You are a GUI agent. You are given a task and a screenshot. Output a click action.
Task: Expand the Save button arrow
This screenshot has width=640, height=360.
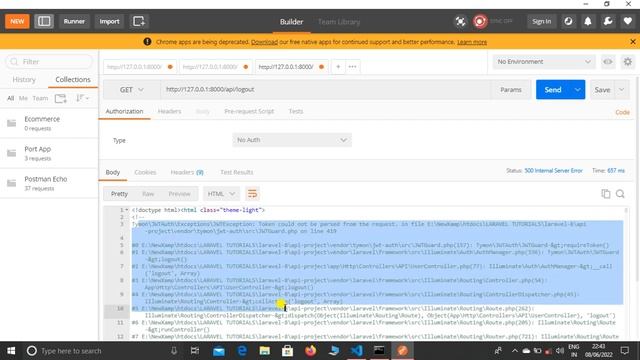point(621,90)
